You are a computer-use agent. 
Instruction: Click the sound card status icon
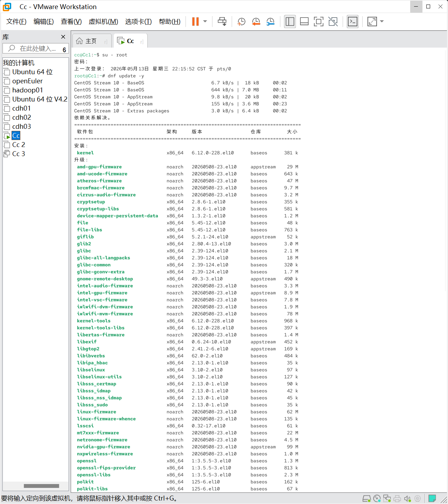point(407,498)
